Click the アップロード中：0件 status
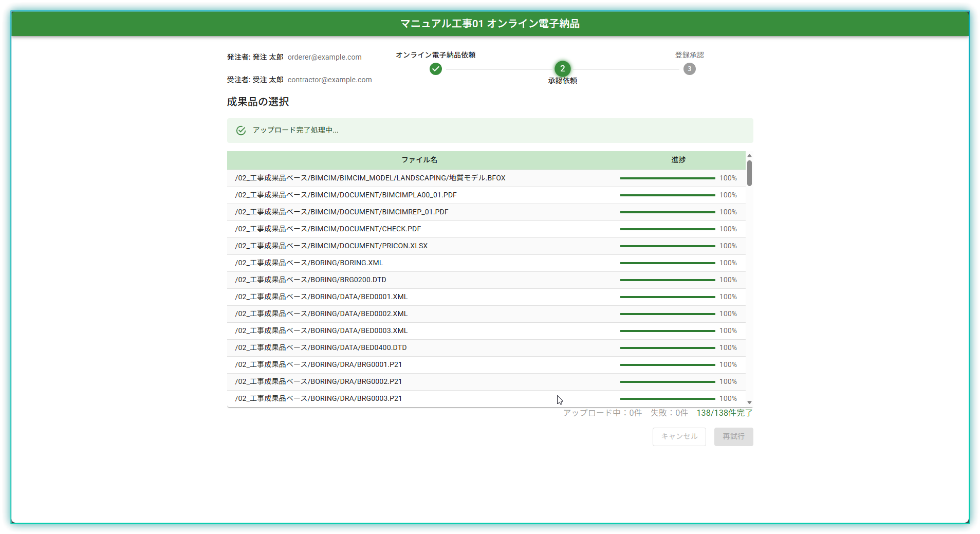Viewport: 980px width, 534px height. 602,413
